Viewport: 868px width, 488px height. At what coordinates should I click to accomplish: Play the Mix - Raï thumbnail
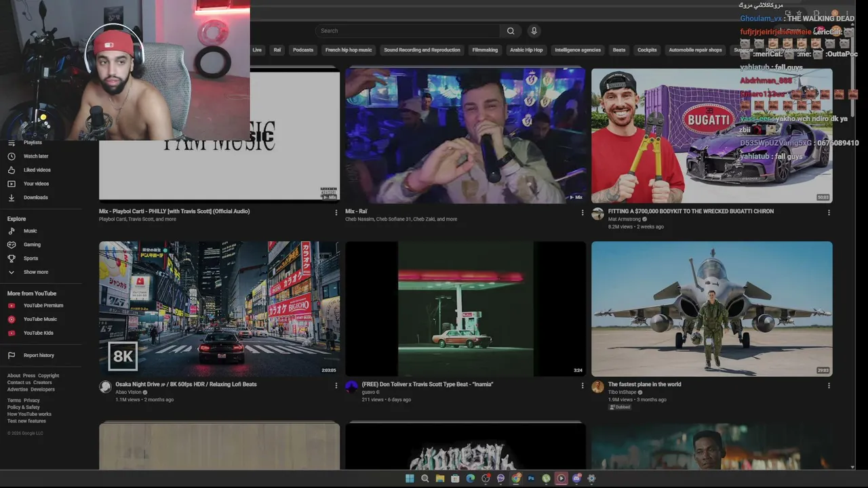(x=465, y=135)
